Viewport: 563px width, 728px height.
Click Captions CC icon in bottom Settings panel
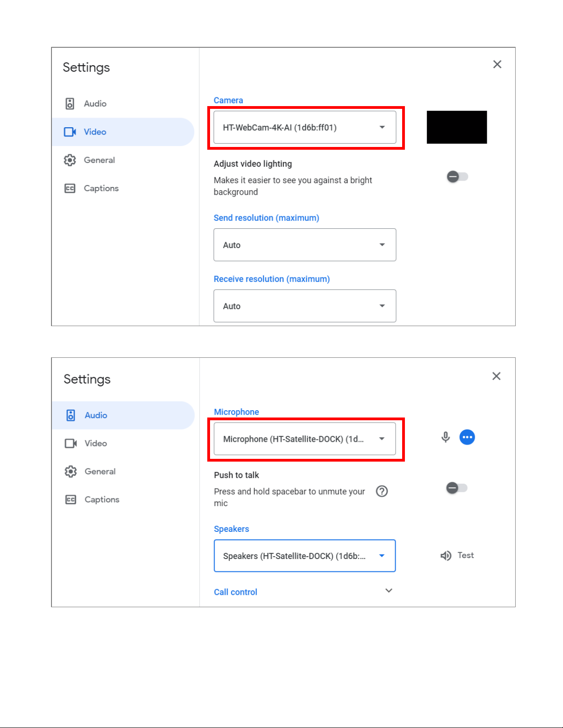pos(71,500)
